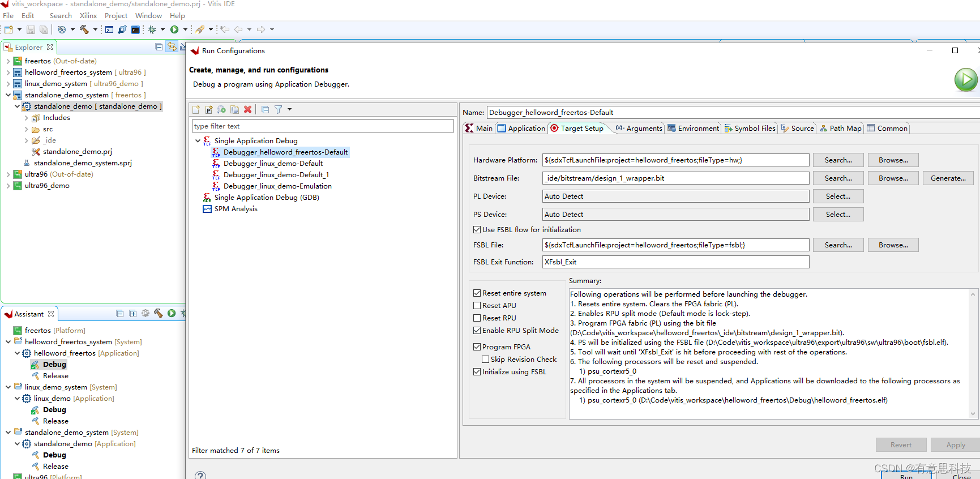This screenshot has height=479, width=980.
Task: Collapse linux_demo_system in Assistant panel
Action: click(x=8, y=387)
